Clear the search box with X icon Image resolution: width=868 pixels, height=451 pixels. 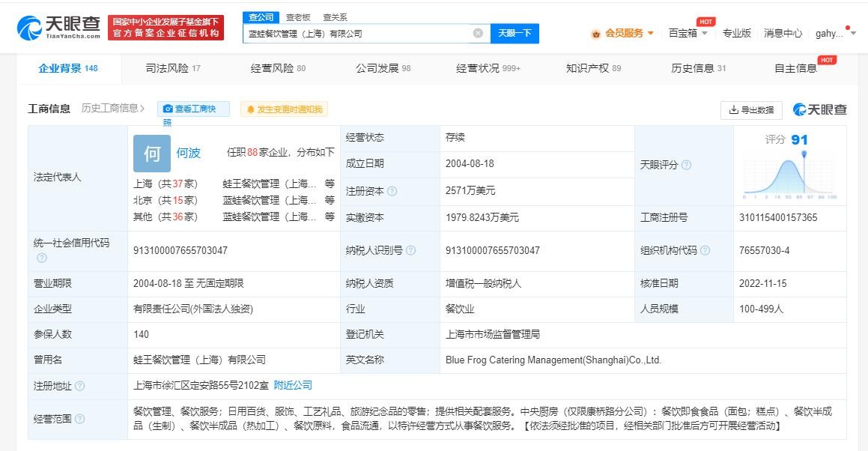click(x=478, y=33)
